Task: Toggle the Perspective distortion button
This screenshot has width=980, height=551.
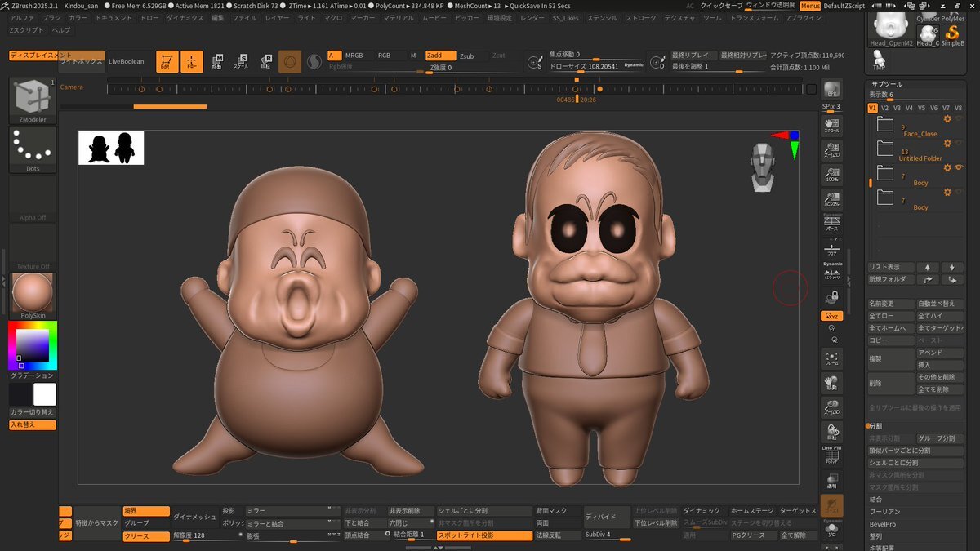Action: click(x=832, y=222)
